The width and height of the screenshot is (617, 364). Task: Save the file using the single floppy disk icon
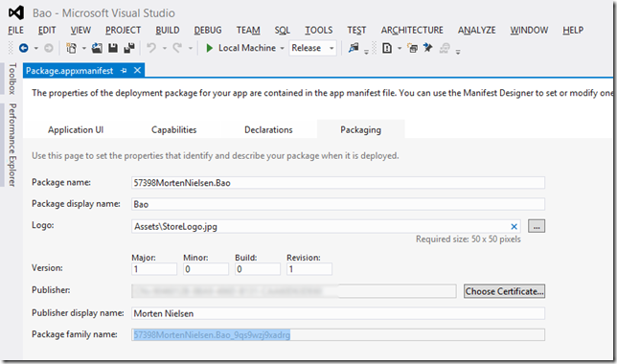coord(113,48)
